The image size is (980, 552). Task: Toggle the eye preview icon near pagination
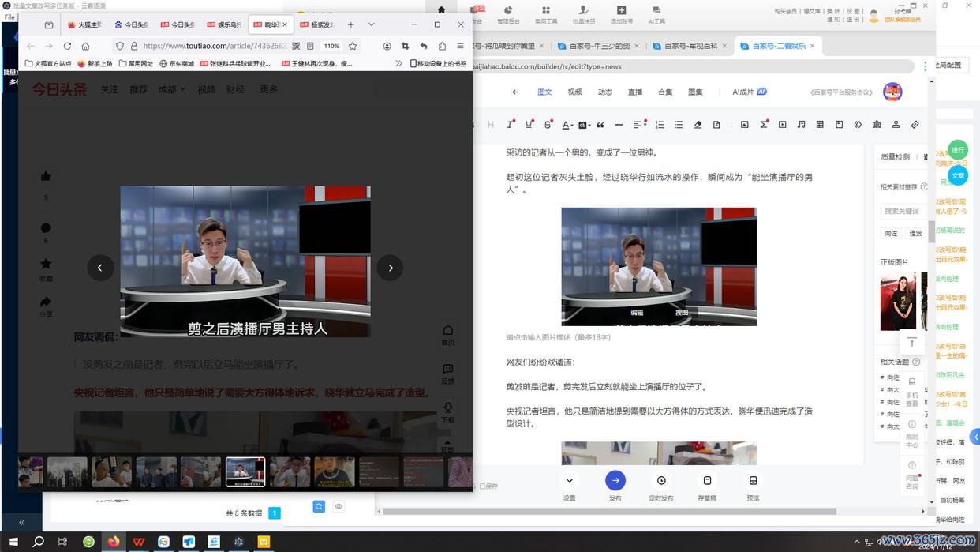tap(339, 507)
